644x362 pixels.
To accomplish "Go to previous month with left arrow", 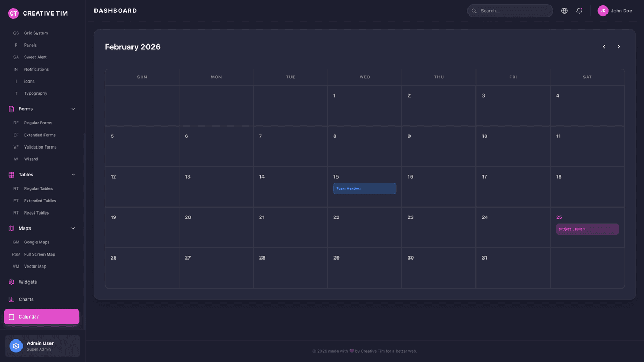I will coord(604,47).
